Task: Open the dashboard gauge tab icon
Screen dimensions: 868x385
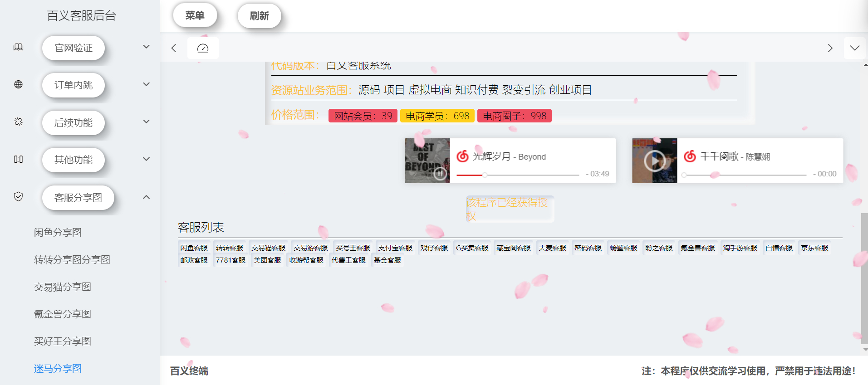Action: 203,48
